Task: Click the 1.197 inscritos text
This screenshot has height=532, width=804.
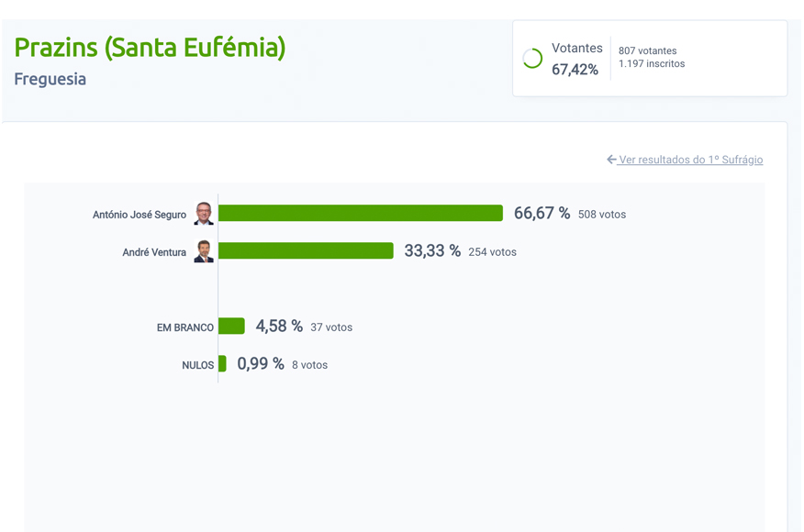Action: (651, 64)
